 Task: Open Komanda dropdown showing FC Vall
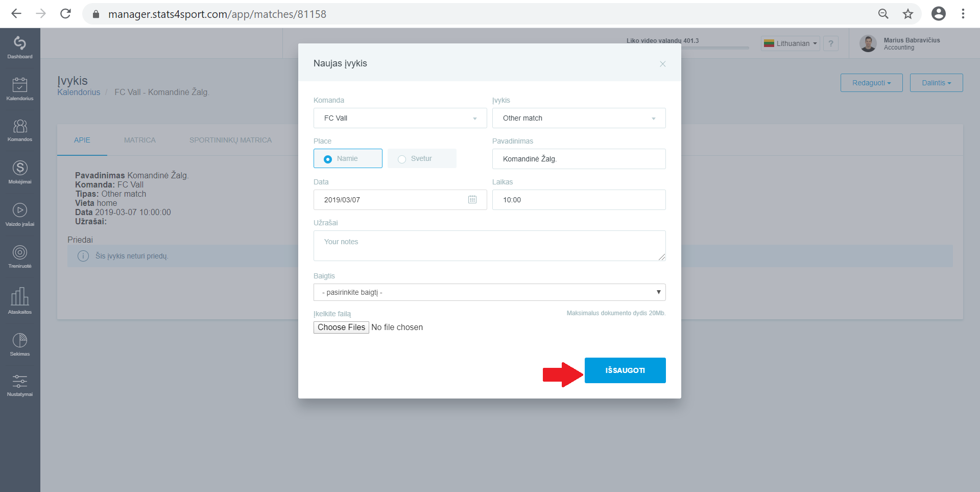pyautogui.click(x=400, y=118)
